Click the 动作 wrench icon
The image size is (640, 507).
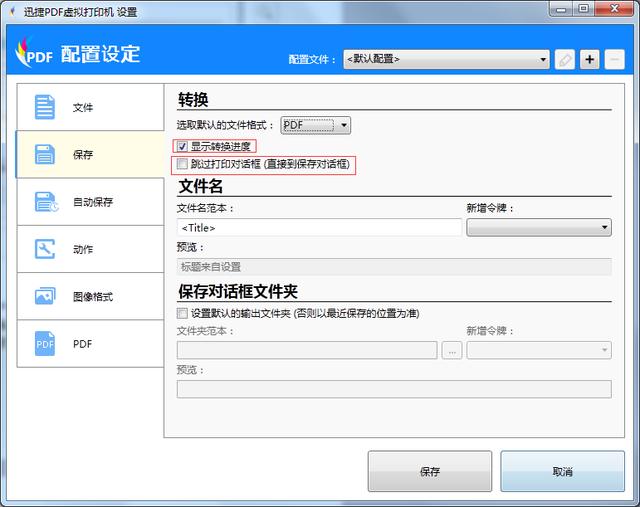pyautogui.click(x=46, y=249)
